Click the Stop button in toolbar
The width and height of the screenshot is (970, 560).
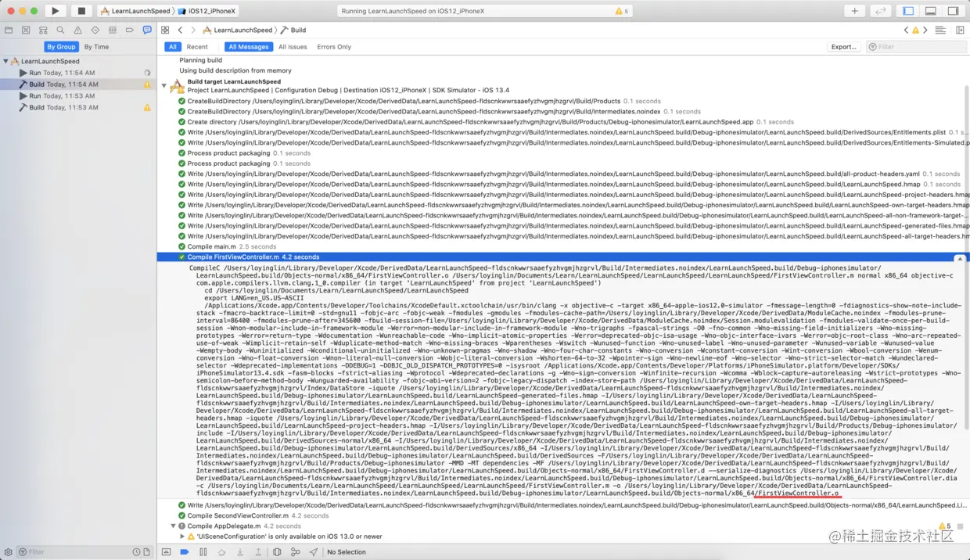coord(81,11)
